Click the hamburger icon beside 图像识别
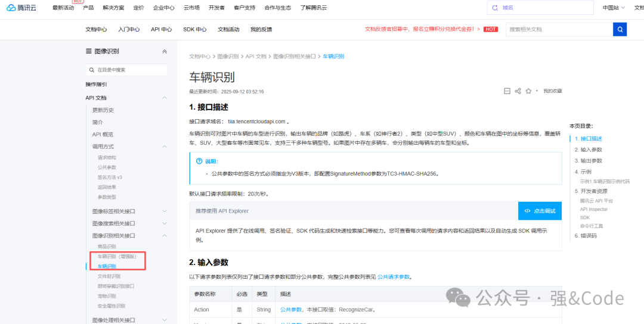Viewport: 644px width, 324px height. coord(88,51)
